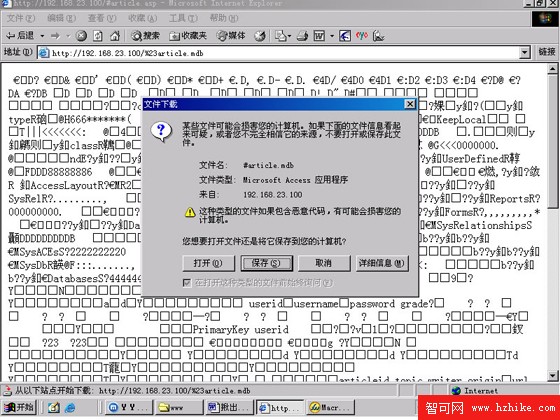Switch to the 'Y Y...' taskbar window
The height and width of the screenshot is (420, 560).
click(130, 408)
